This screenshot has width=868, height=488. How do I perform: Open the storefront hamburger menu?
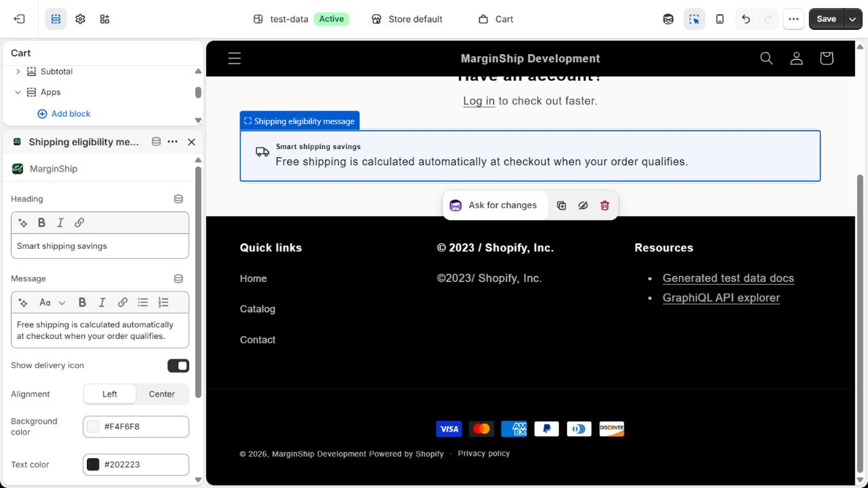pyautogui.click(x=234, y=58)
